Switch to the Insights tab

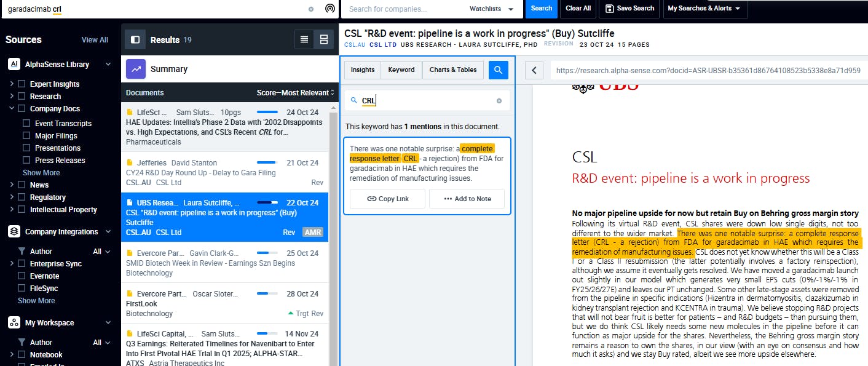[363, 70]
